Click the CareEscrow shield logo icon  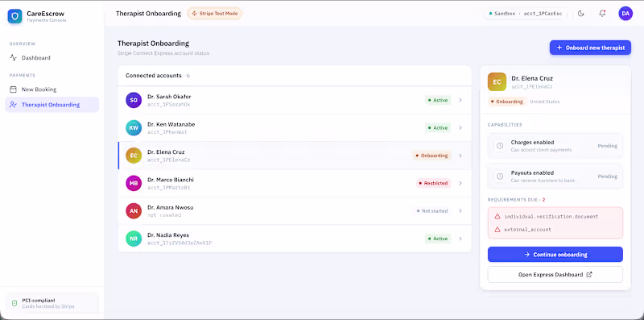[x=14, y=16]
